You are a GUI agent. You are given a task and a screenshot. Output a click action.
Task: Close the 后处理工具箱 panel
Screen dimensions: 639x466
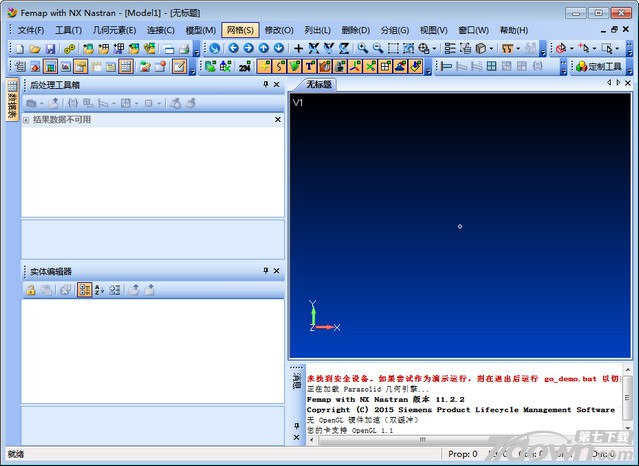click(277, 85)
